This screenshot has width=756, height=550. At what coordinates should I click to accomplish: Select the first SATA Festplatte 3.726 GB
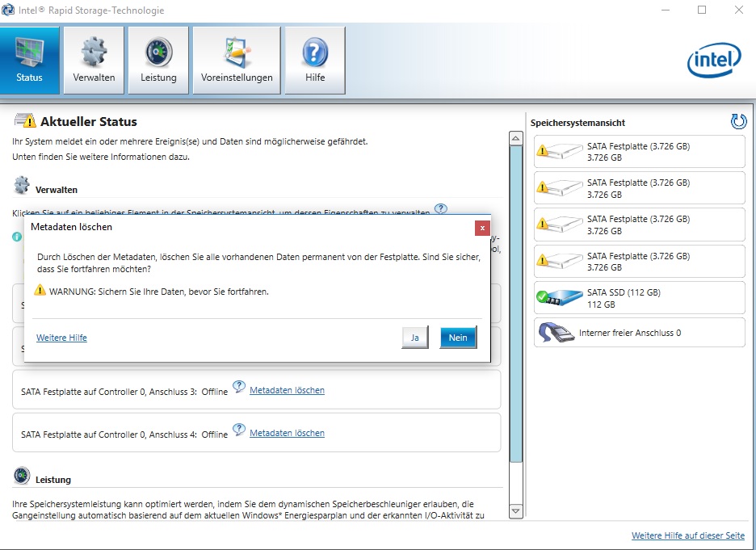pos(640,152)
